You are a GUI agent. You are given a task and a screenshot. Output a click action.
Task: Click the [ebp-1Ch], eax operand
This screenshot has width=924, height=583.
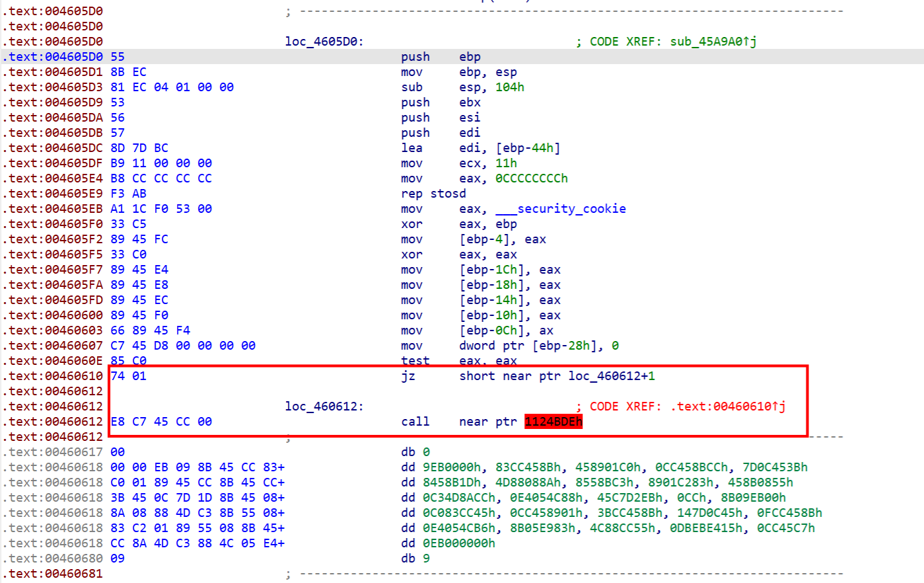[510, 270]
